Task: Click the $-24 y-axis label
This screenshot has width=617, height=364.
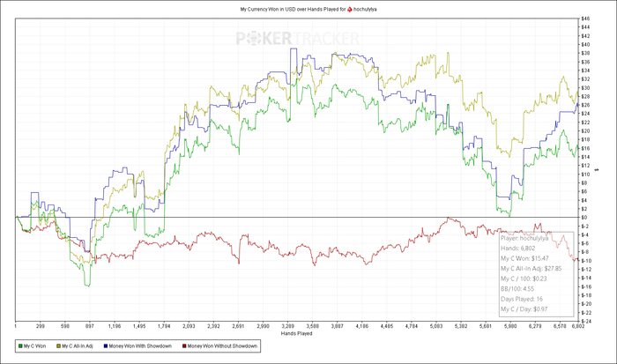Action: tap(586, 321)
